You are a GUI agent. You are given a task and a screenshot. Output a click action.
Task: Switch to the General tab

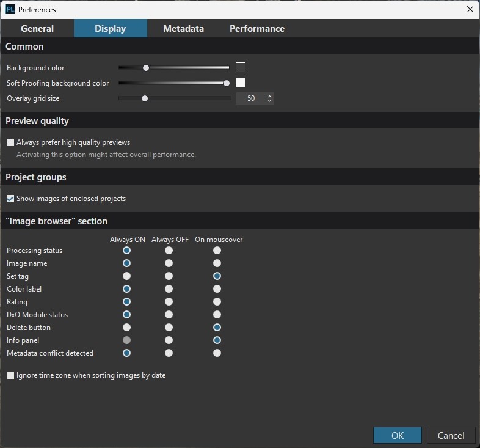click(37, 29)
